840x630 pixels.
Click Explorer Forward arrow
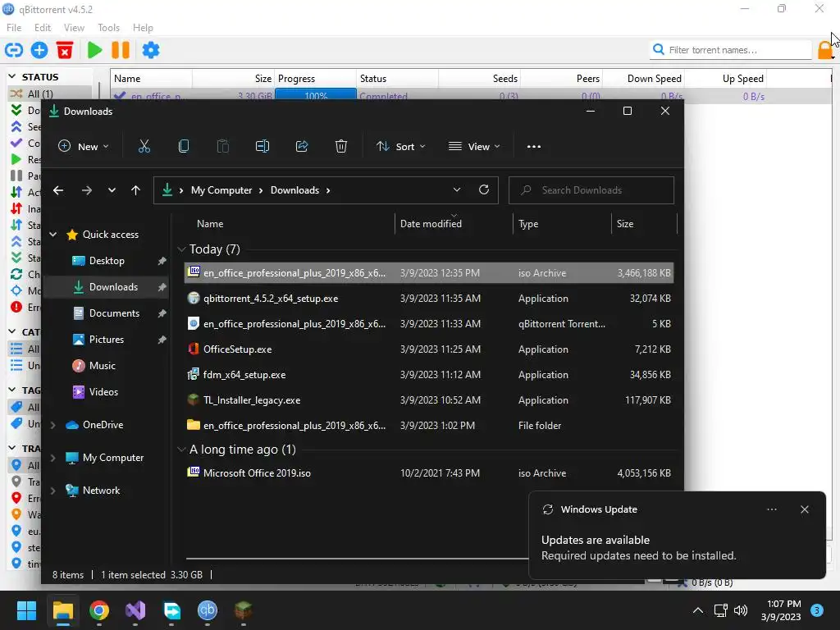click(87, 190)
